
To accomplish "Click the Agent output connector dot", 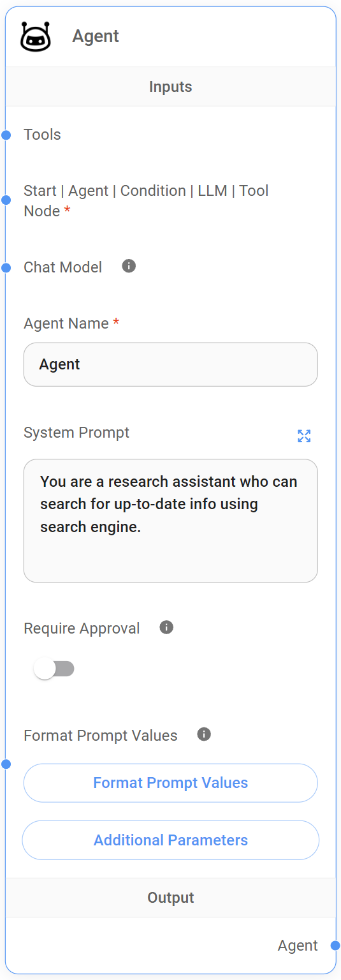I will [335, 946].
